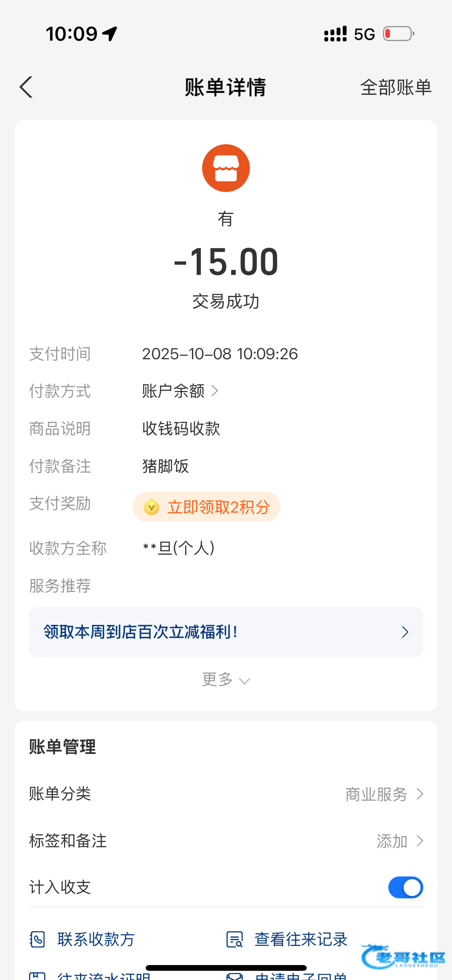Tap the home indicator bar
The width and height of the screenshot is (452, 980).
226,968
